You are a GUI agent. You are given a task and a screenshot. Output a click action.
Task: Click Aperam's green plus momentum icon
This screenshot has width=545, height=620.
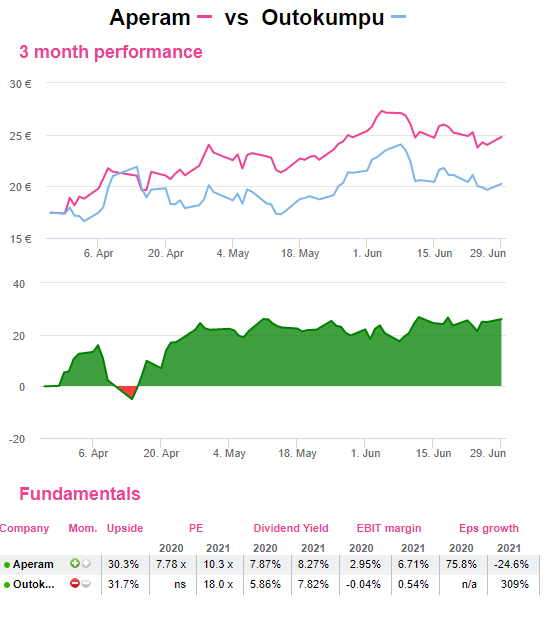tap(75, 563)
